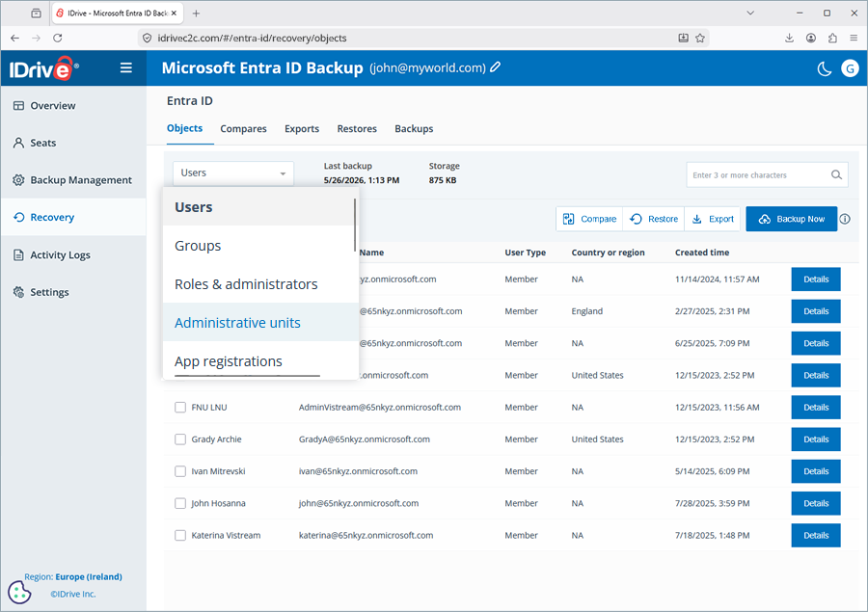
Task: Open Firefox account icon
Action: point(811,38)
